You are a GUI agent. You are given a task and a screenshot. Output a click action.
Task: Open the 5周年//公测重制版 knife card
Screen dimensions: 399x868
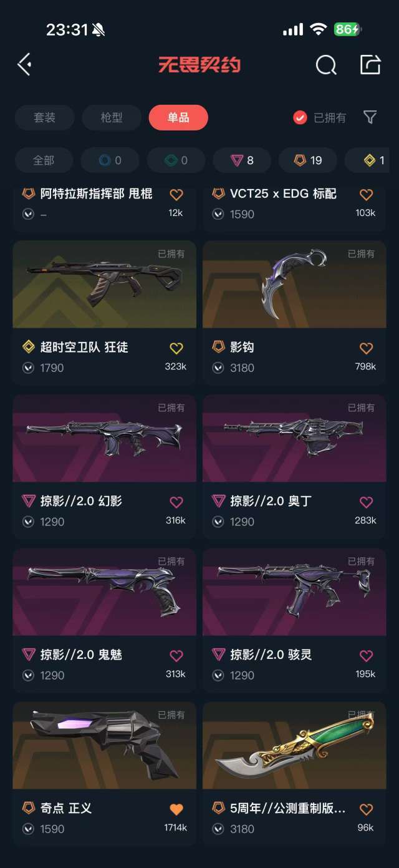click(294, 773)
